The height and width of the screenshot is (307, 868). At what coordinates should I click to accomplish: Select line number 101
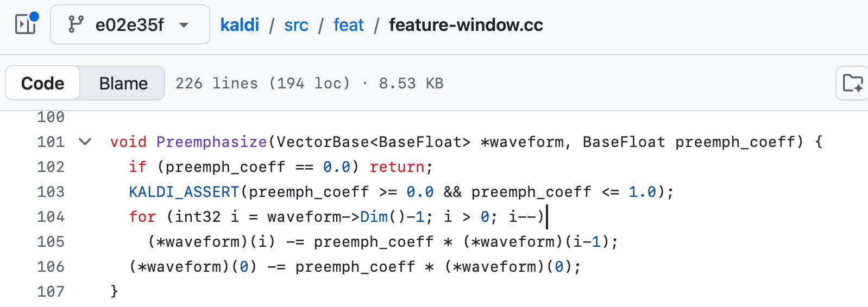tap(51, 142)
